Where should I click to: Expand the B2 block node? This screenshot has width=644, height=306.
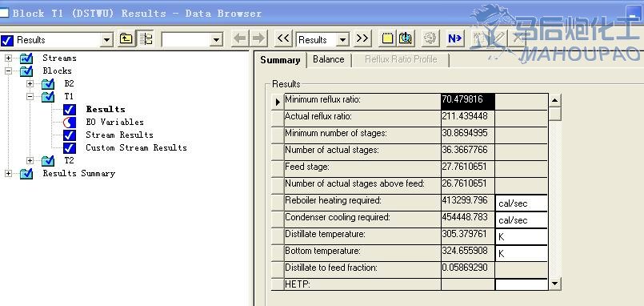click(30, 83)
